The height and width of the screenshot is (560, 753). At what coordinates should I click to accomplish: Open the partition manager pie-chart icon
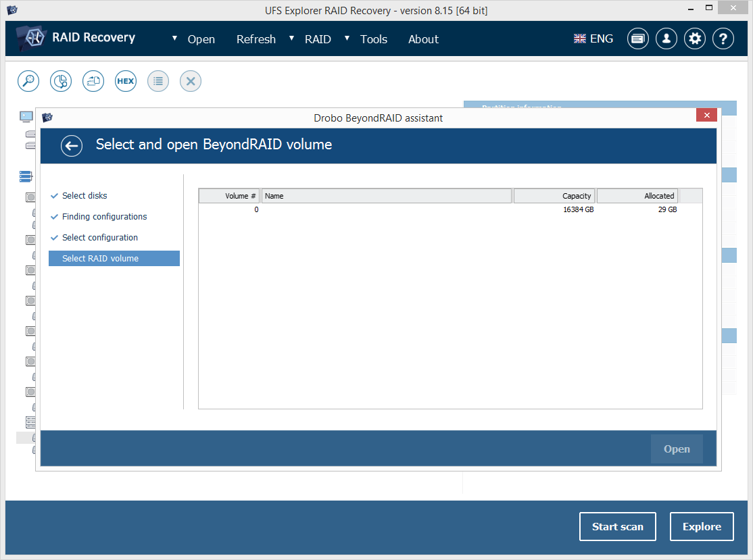[61, 81]
